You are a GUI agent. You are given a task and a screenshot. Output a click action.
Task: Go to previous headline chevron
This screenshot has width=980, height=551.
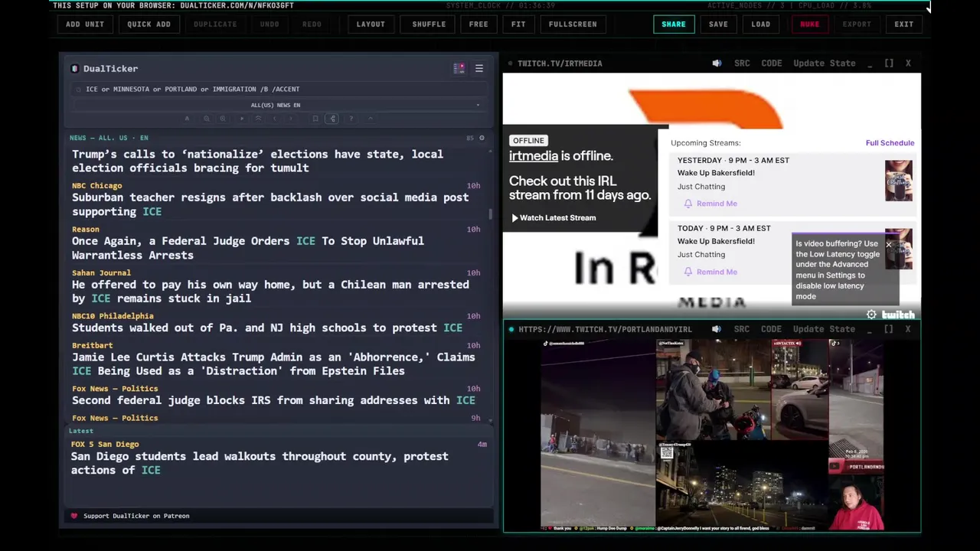[275, 119]
